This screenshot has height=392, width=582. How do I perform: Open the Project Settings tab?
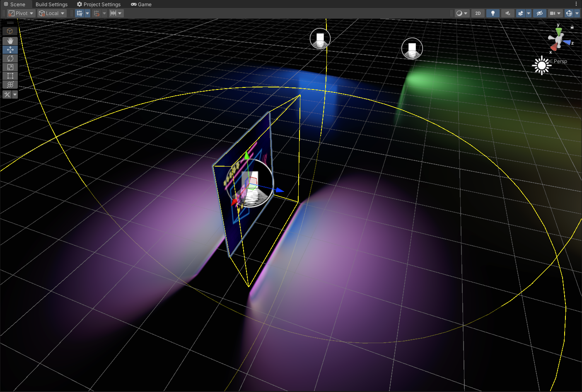pyautogui.click(x=99, y=4)
